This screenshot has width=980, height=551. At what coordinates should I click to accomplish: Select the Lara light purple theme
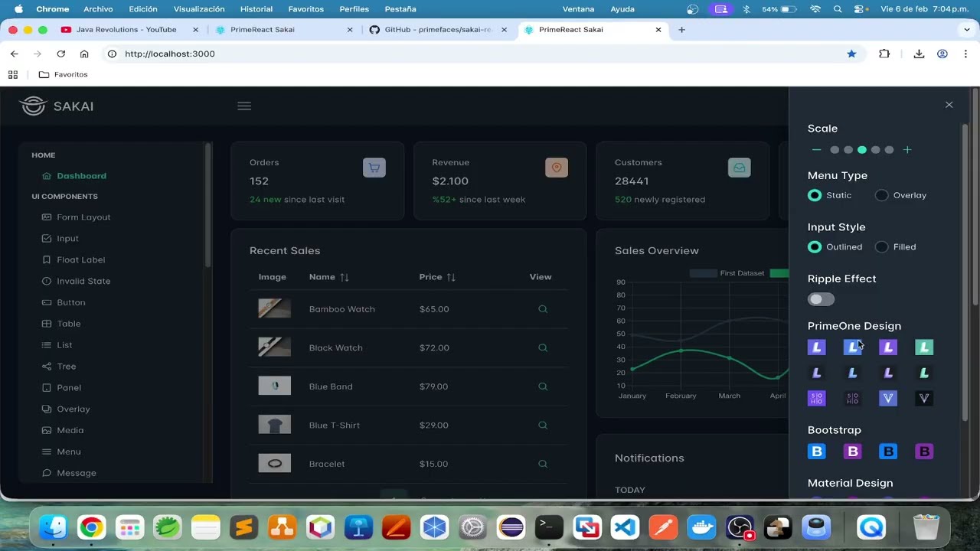(x=888, y=347)
